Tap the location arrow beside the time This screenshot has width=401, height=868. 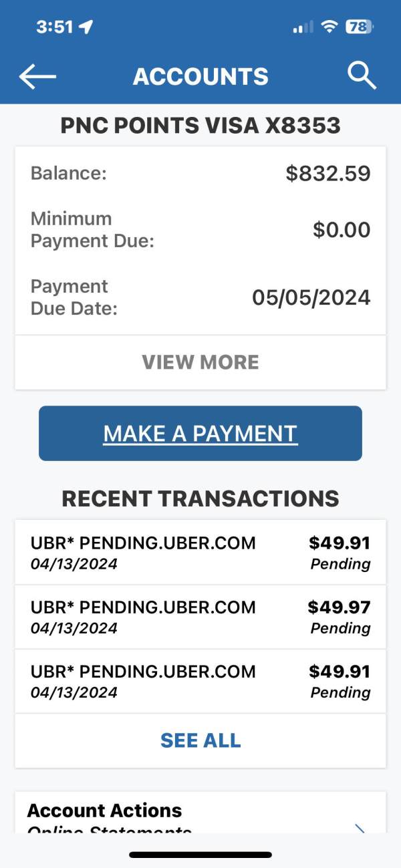pyautogui.click(x=86, y=27)
